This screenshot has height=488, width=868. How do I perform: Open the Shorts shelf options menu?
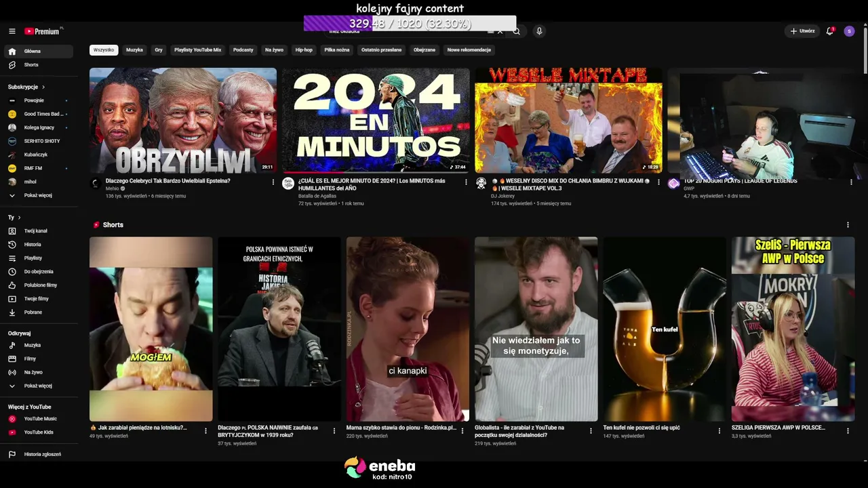[848, 225]
